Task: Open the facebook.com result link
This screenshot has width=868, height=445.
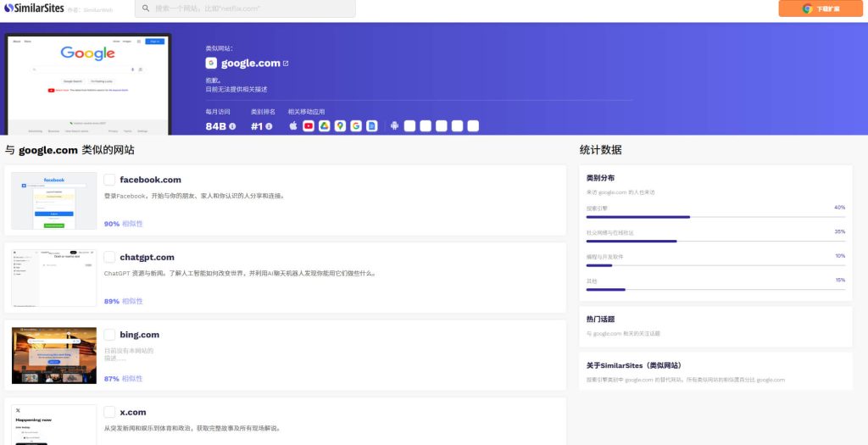Action: point(150,180)
